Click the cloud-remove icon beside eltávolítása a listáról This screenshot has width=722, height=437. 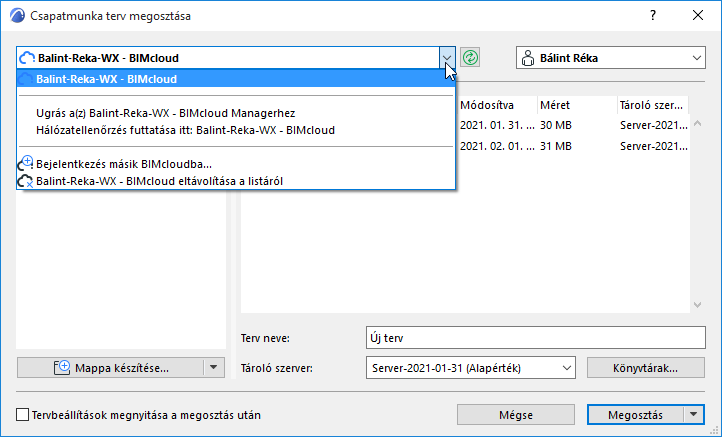25,181
